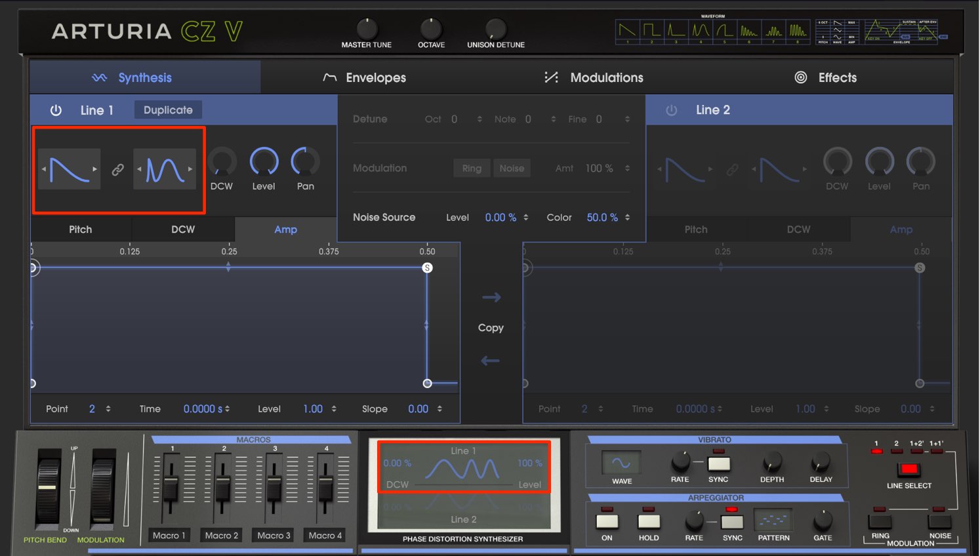Toggle the Arpeggiator Sync button
This screenshot has height=556, width=980.
click(x=732, y=522)
